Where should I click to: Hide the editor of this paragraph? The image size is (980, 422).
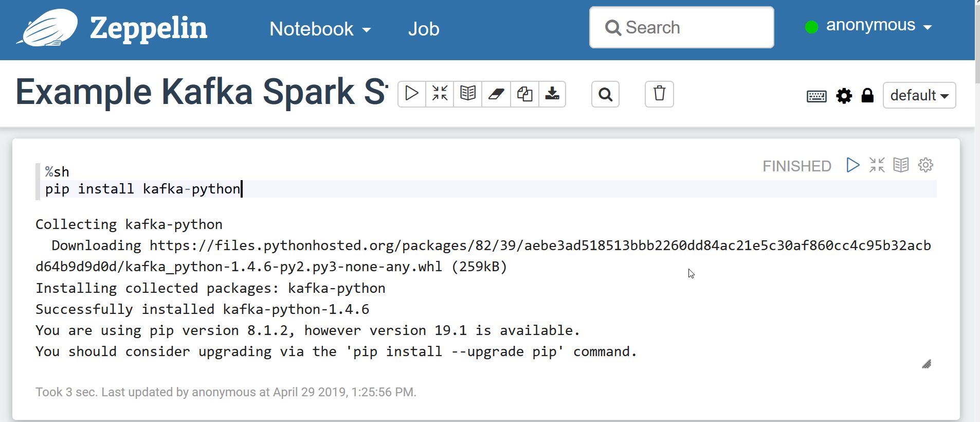(x=877, y=165)
